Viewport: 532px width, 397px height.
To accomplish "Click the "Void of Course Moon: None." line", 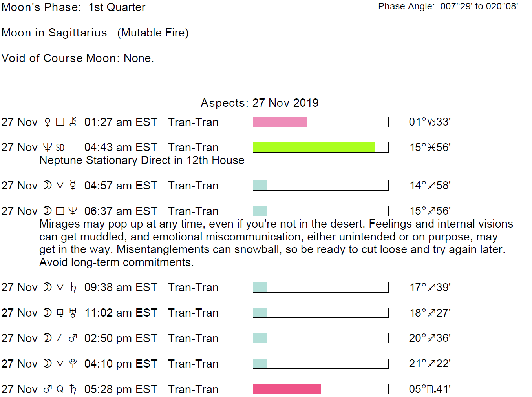I will pos(78,58).
